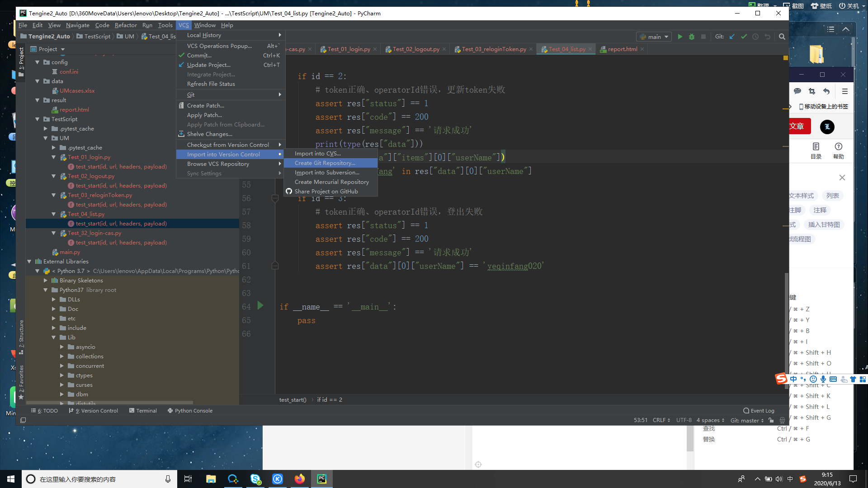868x488 pixels.
Task: Click 帮助 icon in background window
Action: point(839,151)
